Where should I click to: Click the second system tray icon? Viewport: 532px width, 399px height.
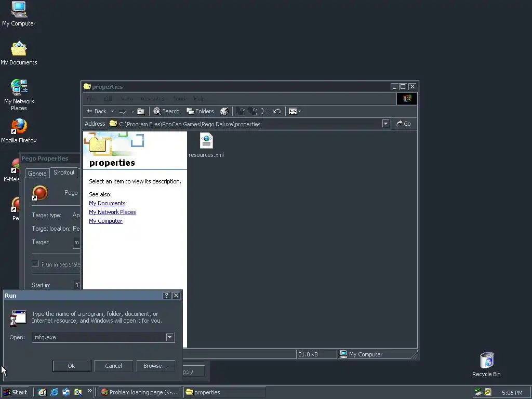[488, 392]
